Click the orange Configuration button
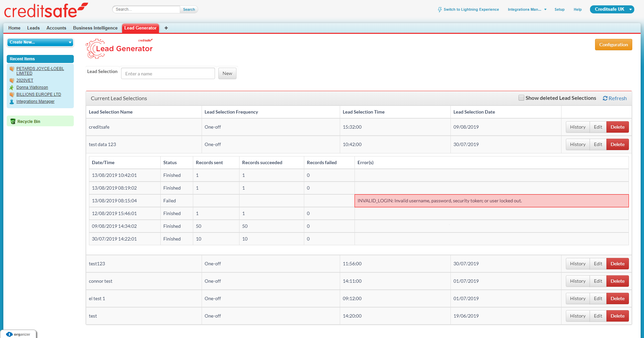This screenshot has height=338, width=644. [613, 45]
